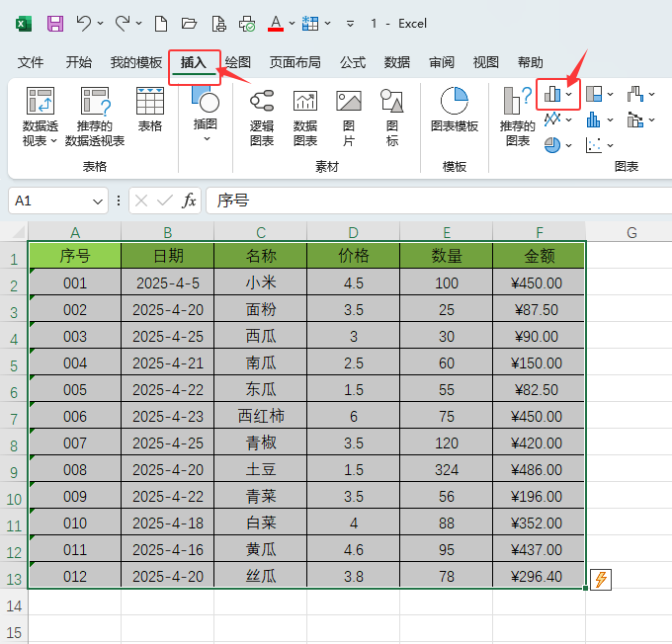Insert a column chart from chart group
This screenshot has height=644, width=672.
(552, 95)
